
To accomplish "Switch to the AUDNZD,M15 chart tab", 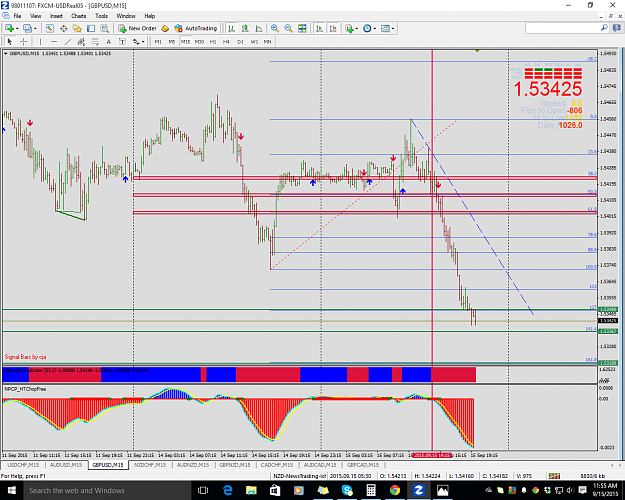I will pos(193,465).
